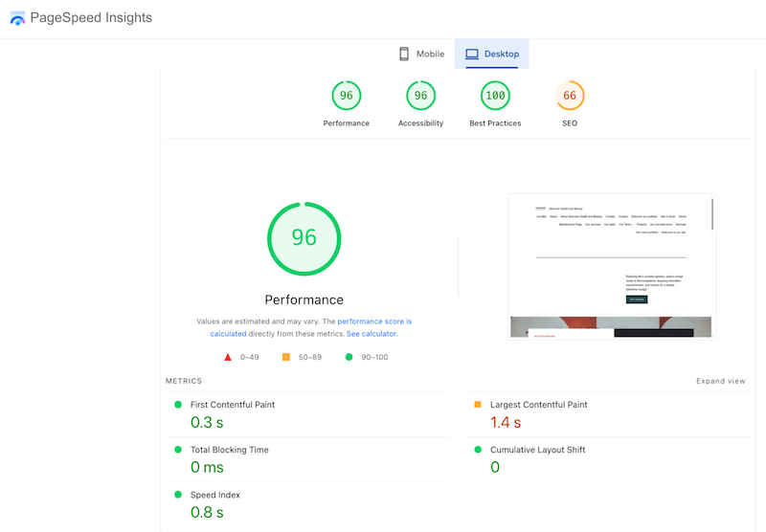Click the scrollbar in the screenshot thumbnail
The width and height of the screenshot is (766, 532).
[x=712, y=213]
